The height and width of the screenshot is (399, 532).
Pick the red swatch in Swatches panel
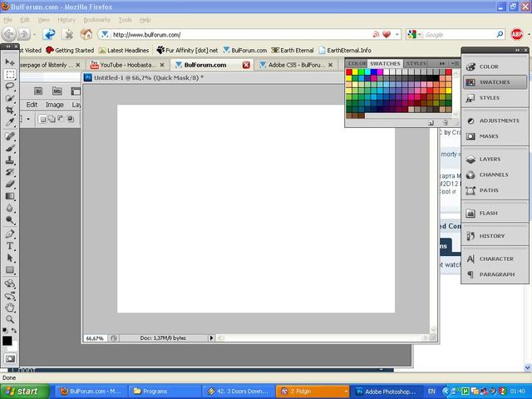pos(349,72)
